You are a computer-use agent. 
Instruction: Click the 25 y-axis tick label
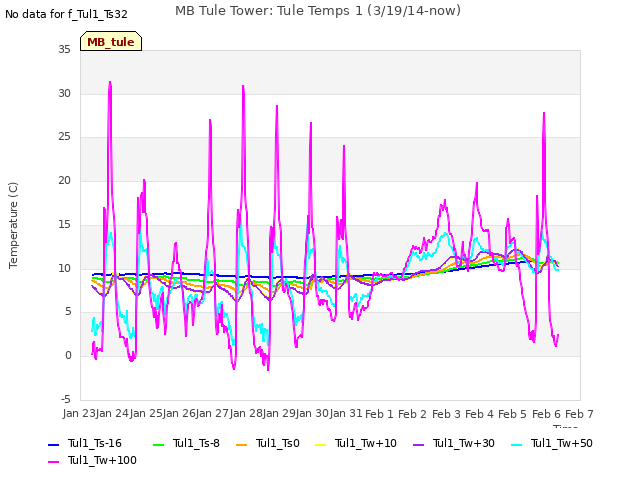click(x=64, y=137)
